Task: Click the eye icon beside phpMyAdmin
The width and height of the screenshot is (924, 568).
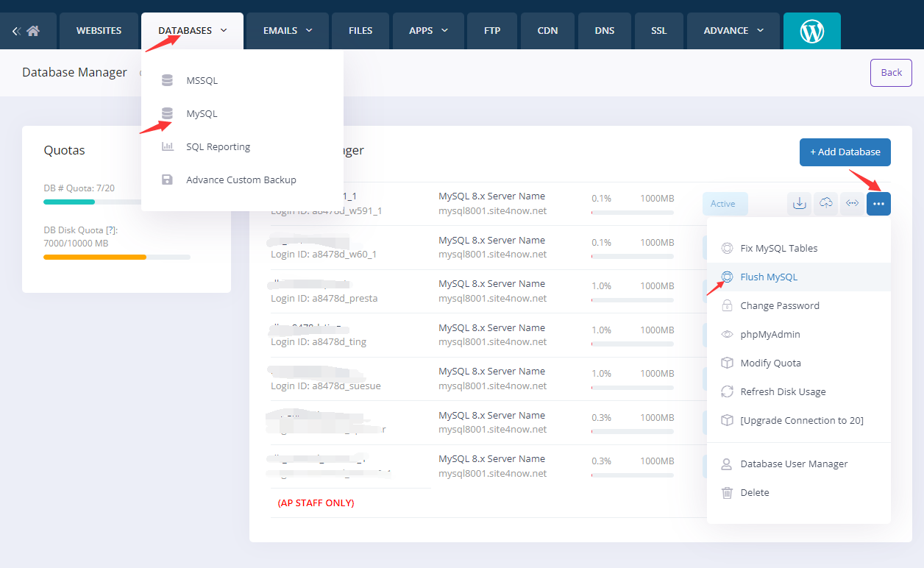Action: (727, 335)
